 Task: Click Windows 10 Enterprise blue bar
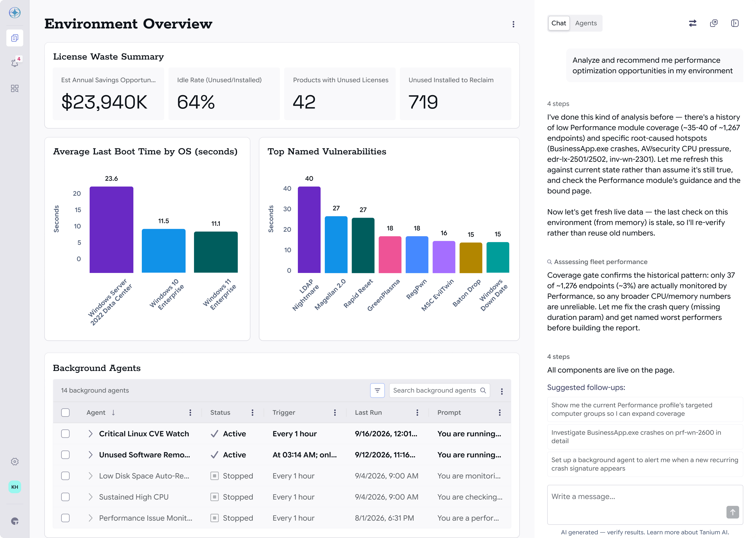pyautogui.click(x=163, y=251)
